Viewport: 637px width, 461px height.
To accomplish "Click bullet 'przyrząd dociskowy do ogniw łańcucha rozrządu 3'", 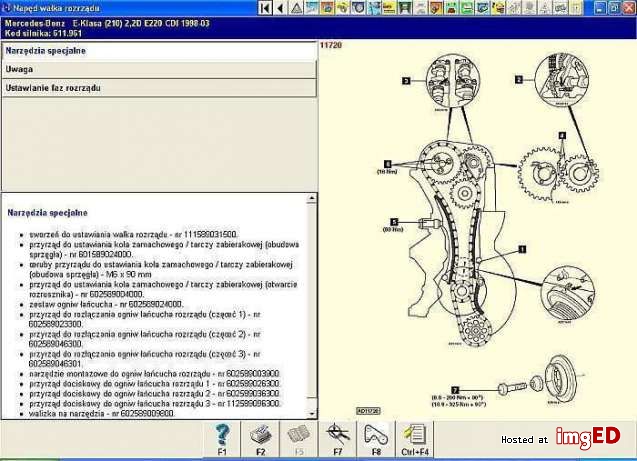I will click(154, 404).
